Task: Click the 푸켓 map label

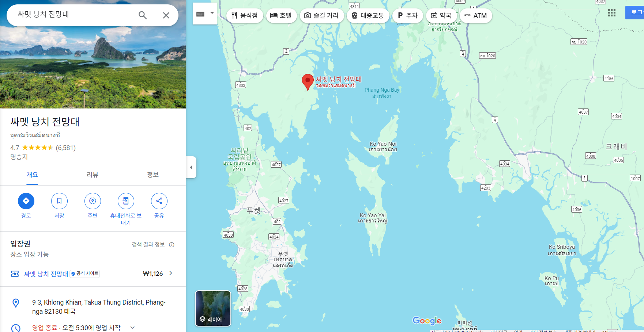Action: click(253, 210)
